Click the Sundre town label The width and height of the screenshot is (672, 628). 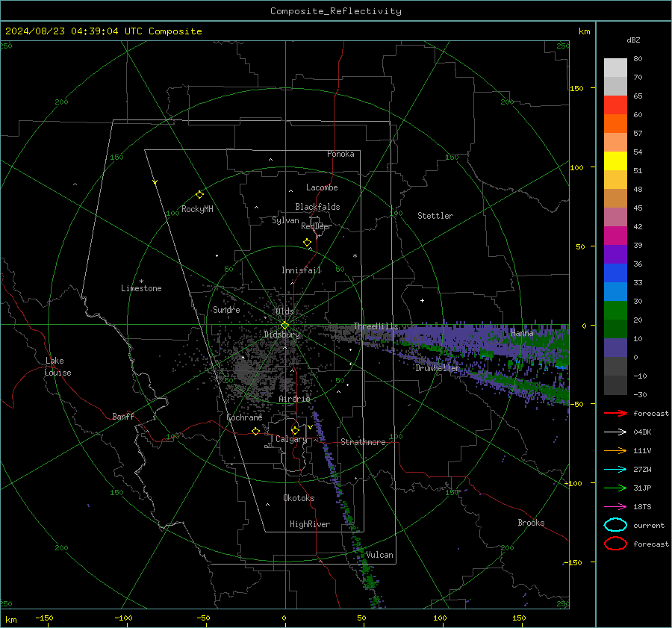click(226, 310)
